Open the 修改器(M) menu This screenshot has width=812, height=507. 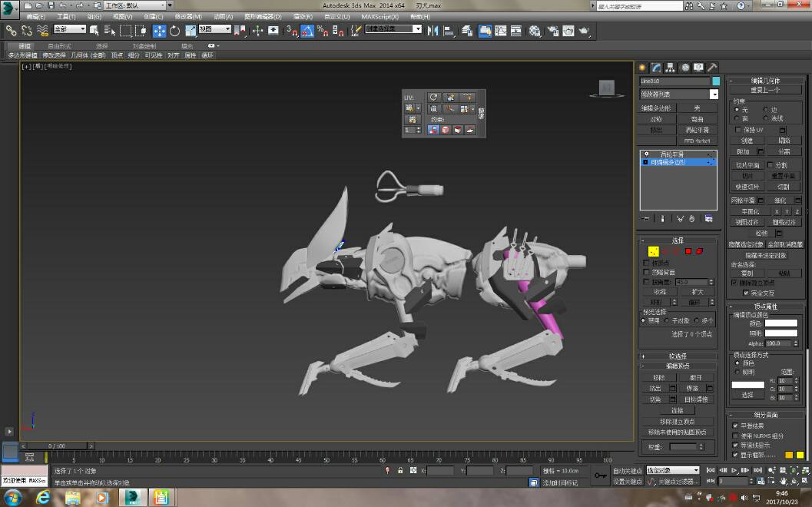pyautogui.click(x=188, y=16)
